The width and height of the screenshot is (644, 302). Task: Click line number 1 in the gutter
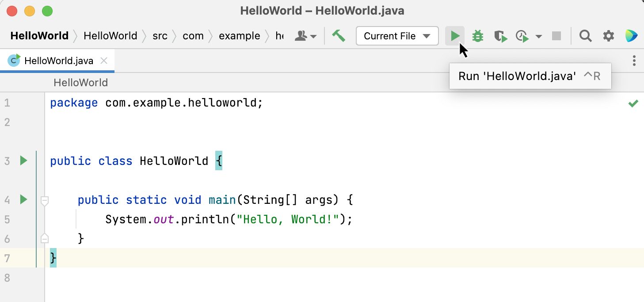(x=7, y=103)
